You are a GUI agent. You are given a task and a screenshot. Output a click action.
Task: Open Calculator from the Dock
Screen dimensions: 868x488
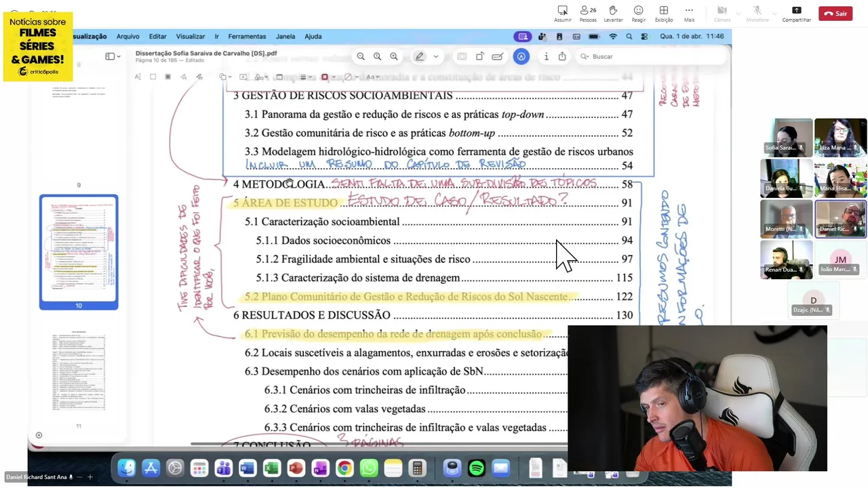pos(417,468)
